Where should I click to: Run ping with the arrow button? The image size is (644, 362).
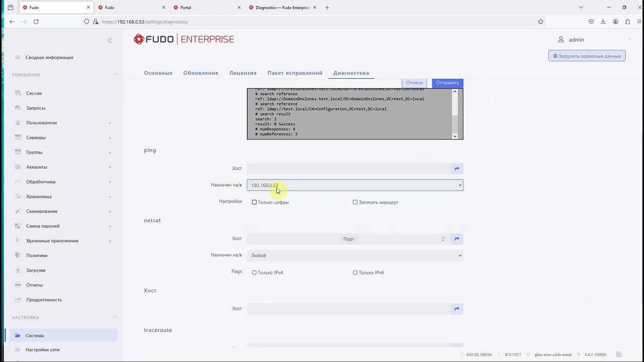pos(457,169)
